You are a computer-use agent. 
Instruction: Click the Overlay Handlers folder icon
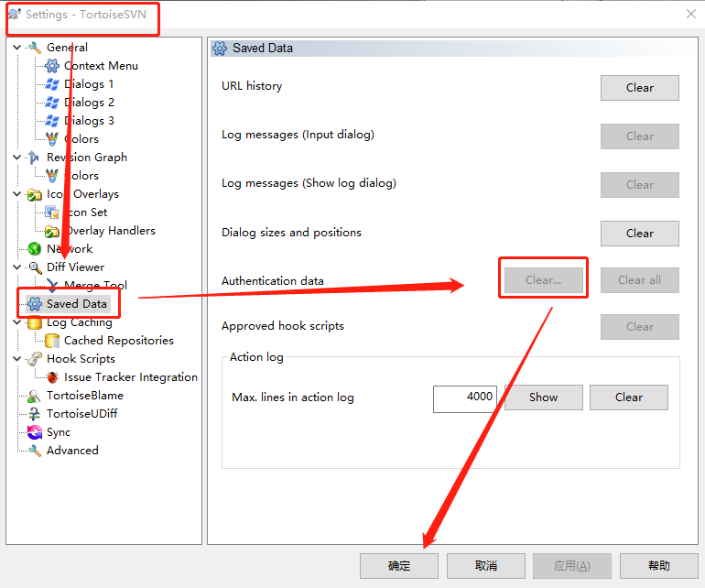coord(52,231)
